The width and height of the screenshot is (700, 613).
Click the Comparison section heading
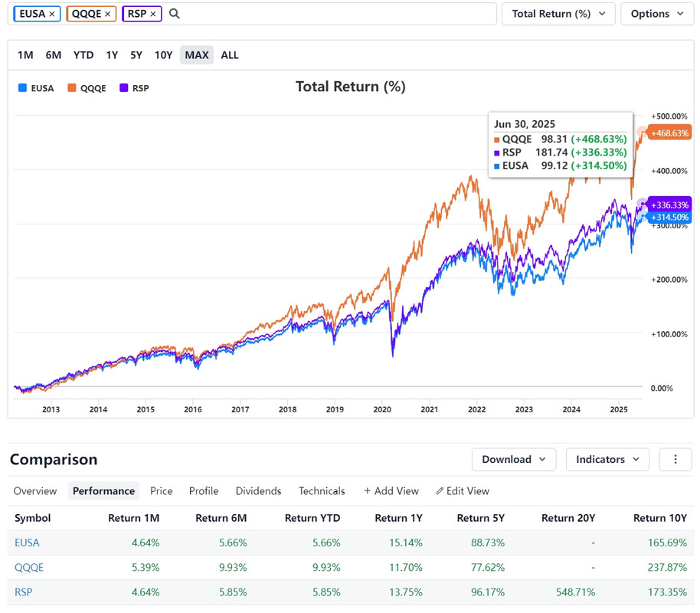pyautogui.click(x=54, y=459)
